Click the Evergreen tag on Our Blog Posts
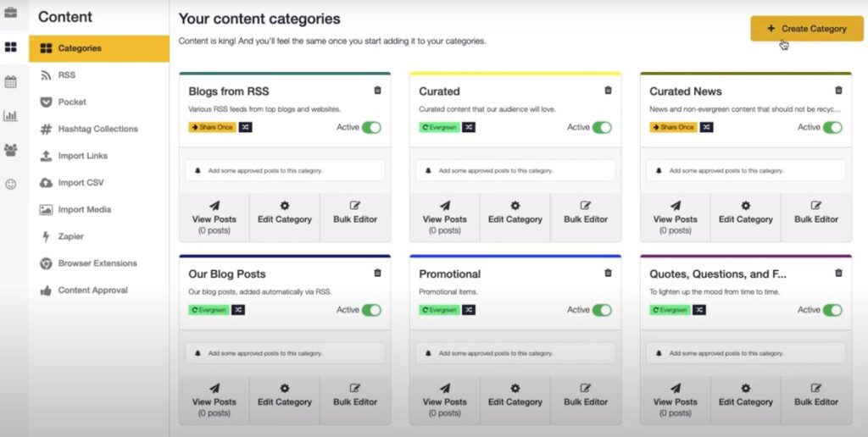Viewport: 868px width, 437px height. click(x=208, y=310)
